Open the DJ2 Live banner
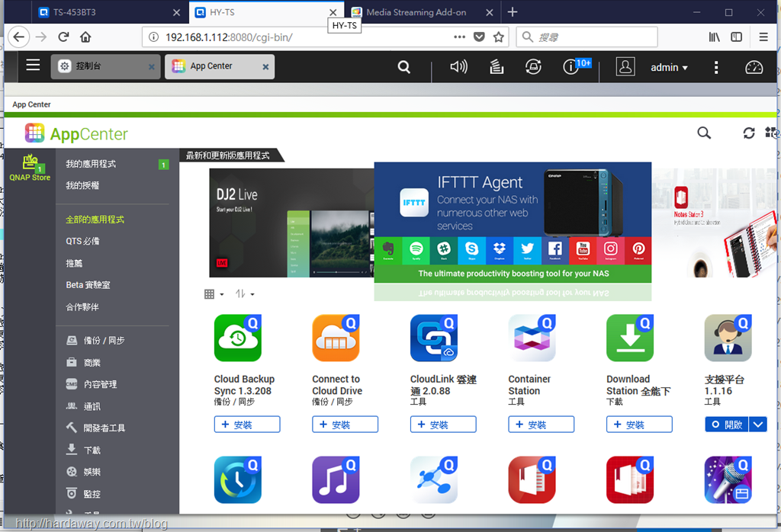This screenshot has width=781, height=532. point(291,223)
